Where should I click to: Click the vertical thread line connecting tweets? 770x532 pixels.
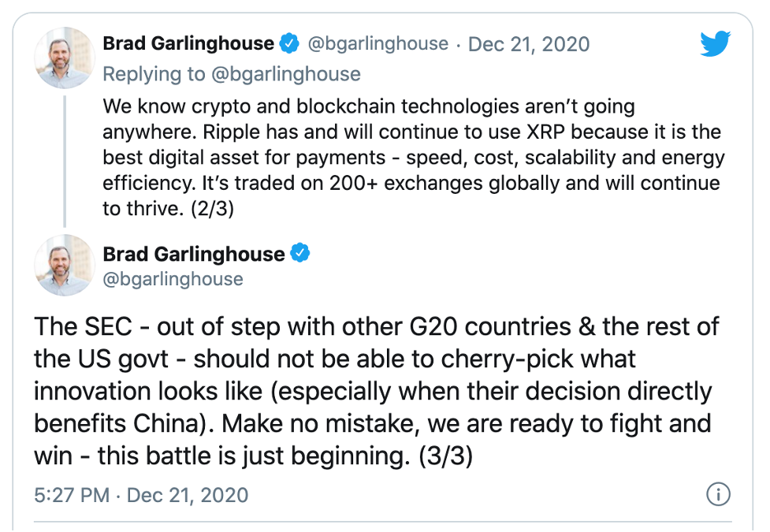(x=65, y=161)
